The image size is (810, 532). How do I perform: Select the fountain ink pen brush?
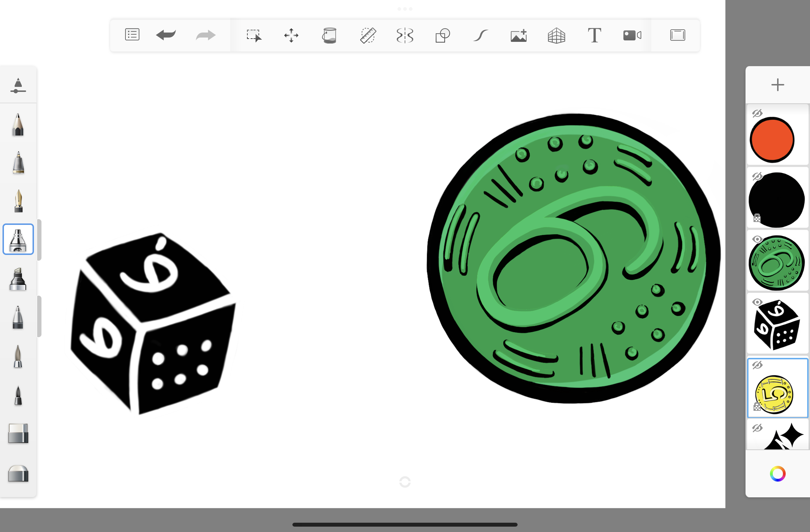coord(18,201)
